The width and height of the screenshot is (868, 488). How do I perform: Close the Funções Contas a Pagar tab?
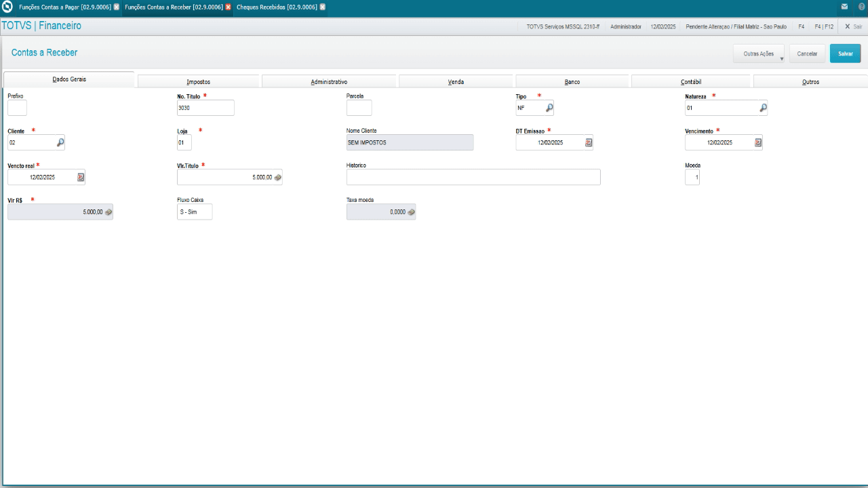116,7
